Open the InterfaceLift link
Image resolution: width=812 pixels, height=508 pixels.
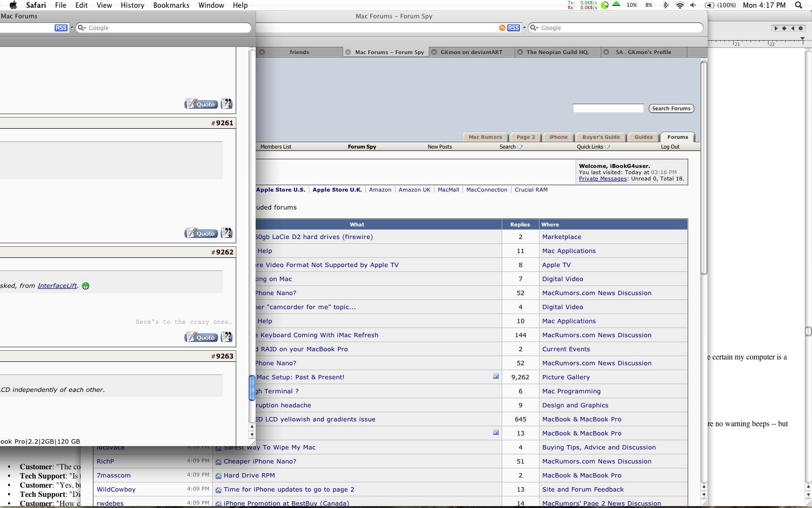pos(57,286)
